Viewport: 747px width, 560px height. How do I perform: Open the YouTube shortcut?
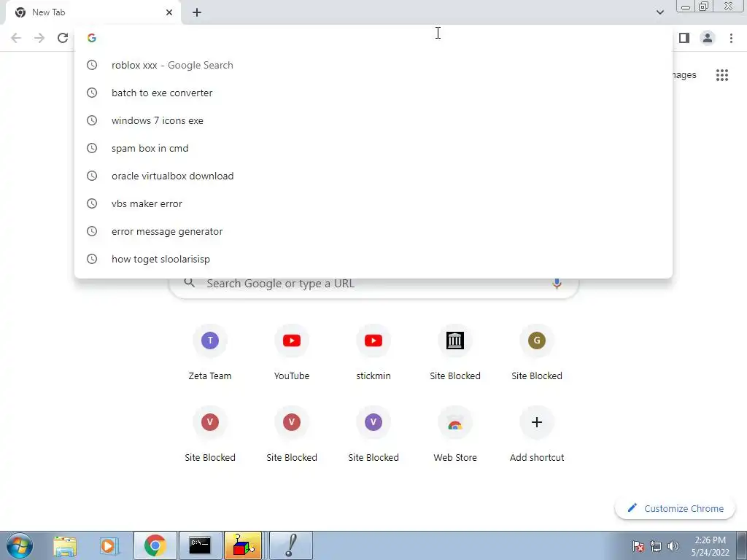292,352
